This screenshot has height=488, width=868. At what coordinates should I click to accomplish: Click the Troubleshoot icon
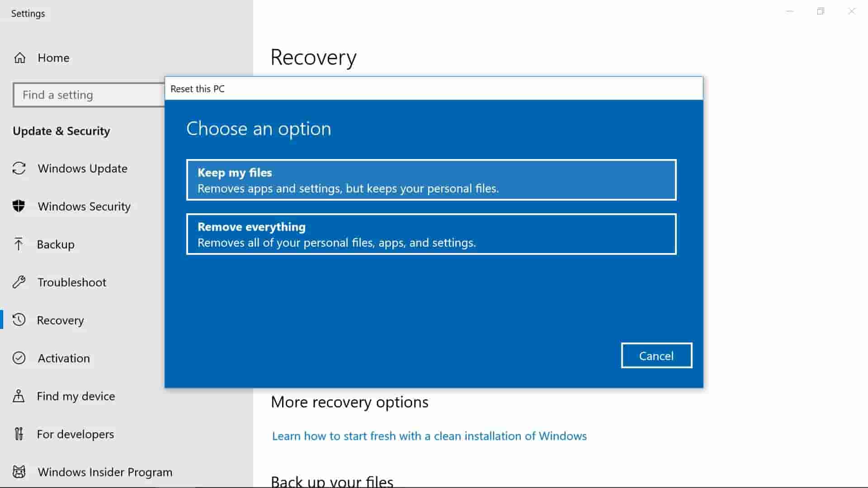tap(19, 282)
